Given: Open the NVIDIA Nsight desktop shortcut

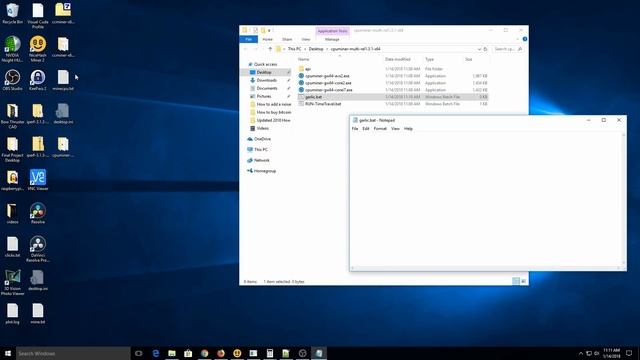Looking at the screenshot, I should (x=12, y=49).
